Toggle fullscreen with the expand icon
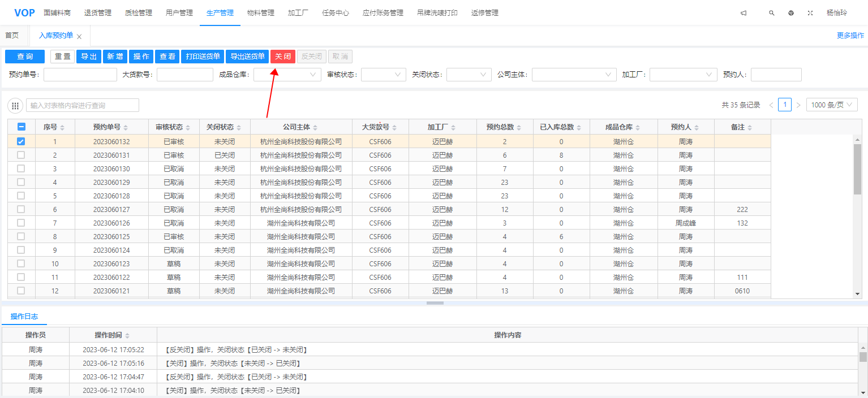The width and height of the screenshot is (868, 398). (810, 13)
